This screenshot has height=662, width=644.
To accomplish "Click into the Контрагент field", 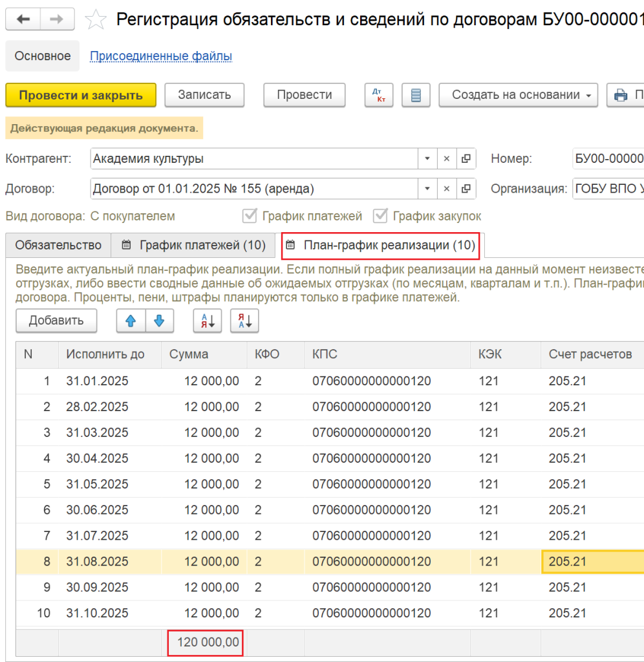I will [254, 159].
